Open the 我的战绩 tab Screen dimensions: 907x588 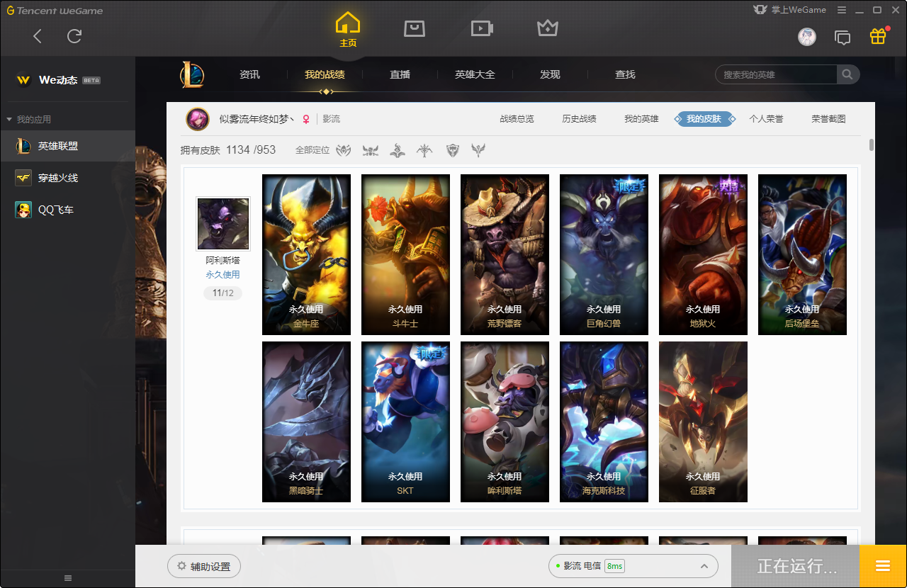(x=325, y=74)
